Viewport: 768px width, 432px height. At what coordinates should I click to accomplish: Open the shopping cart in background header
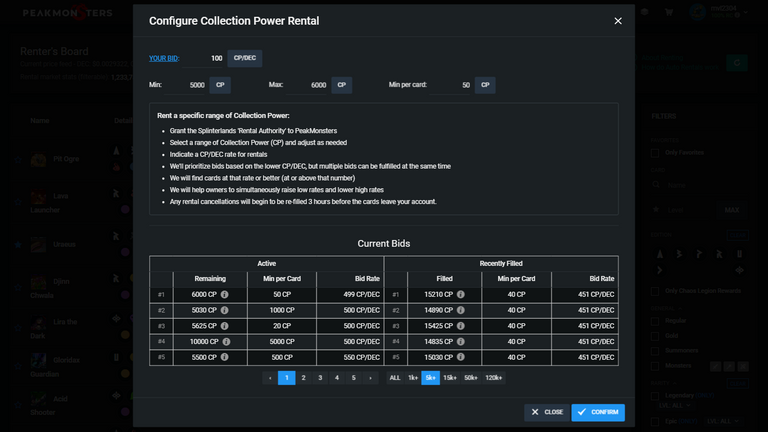click(x=669, y=12)
